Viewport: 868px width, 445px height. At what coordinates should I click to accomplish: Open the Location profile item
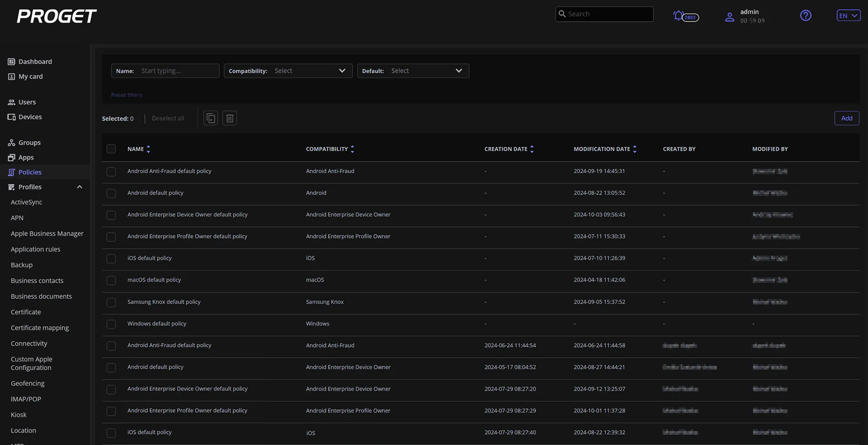[x=23, y=431]
